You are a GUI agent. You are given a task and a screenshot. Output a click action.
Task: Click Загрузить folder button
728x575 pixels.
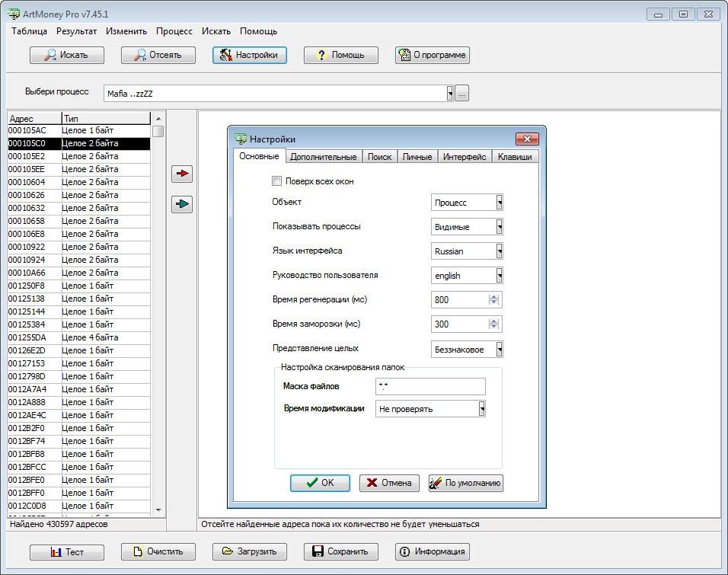click(x=249, y=551)
